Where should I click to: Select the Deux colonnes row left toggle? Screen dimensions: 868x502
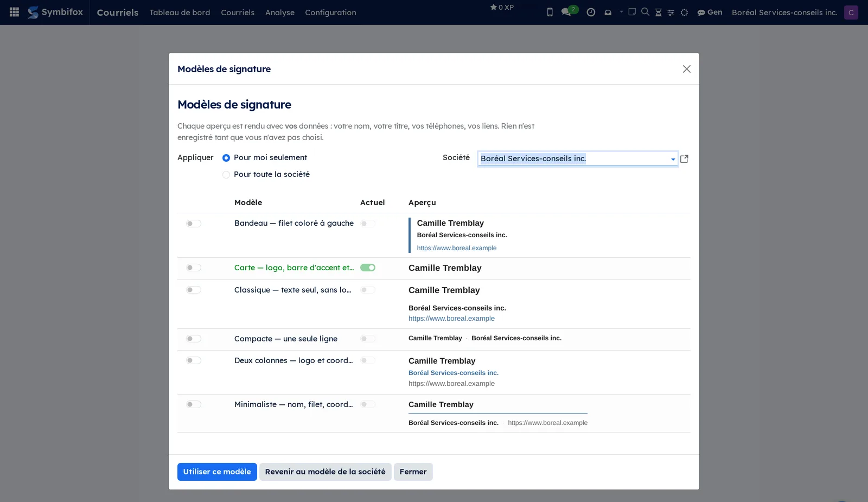coord(194,360)
